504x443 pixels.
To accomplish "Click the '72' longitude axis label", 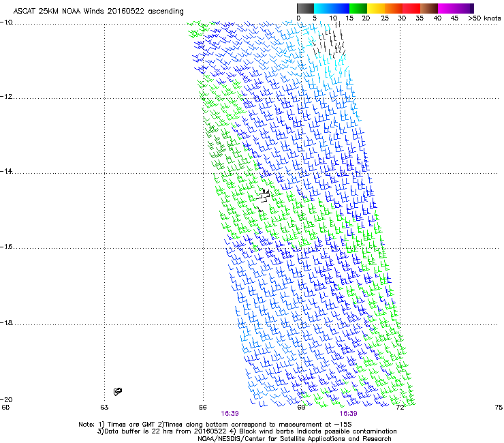I will pos(400,408).
